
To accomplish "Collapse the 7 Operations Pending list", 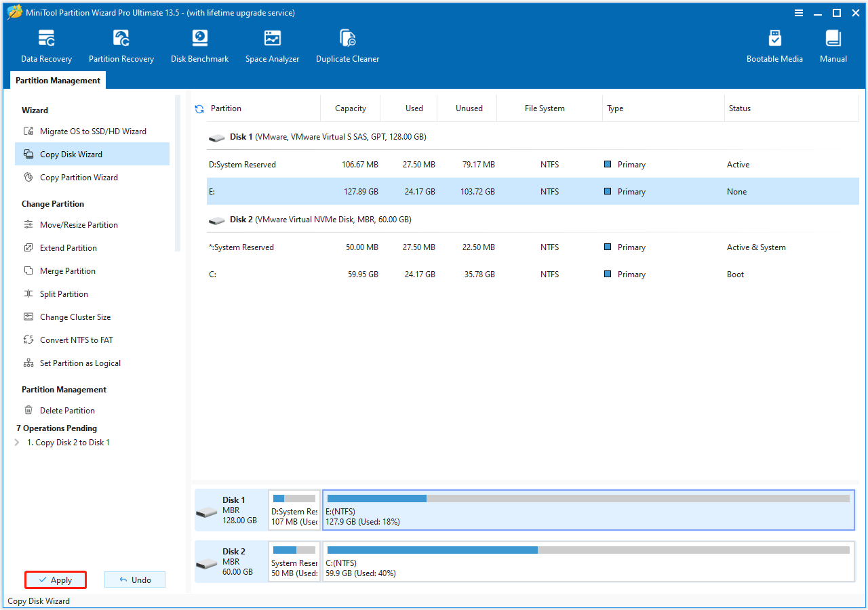I will (x=56, y=428).
